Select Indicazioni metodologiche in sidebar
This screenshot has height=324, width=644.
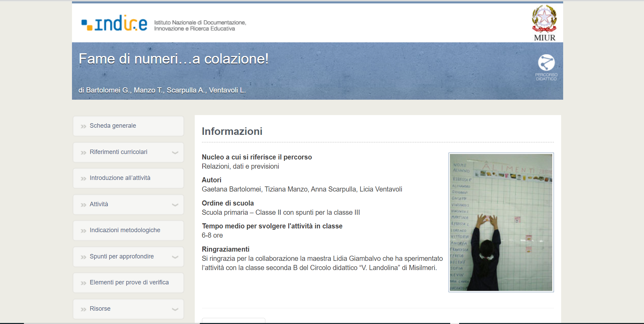125,230
